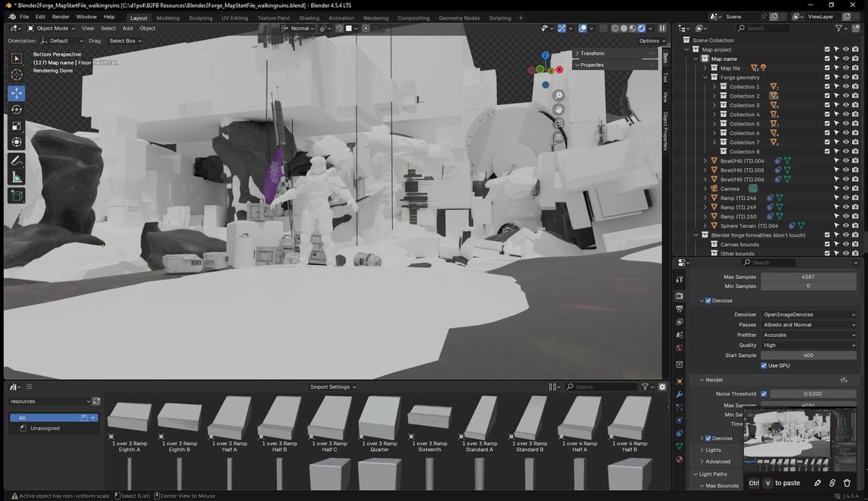Screen dimensions: 868x501
Task: Switch to the Sculpting workspace tab
Action: click(x=200, y=18)
